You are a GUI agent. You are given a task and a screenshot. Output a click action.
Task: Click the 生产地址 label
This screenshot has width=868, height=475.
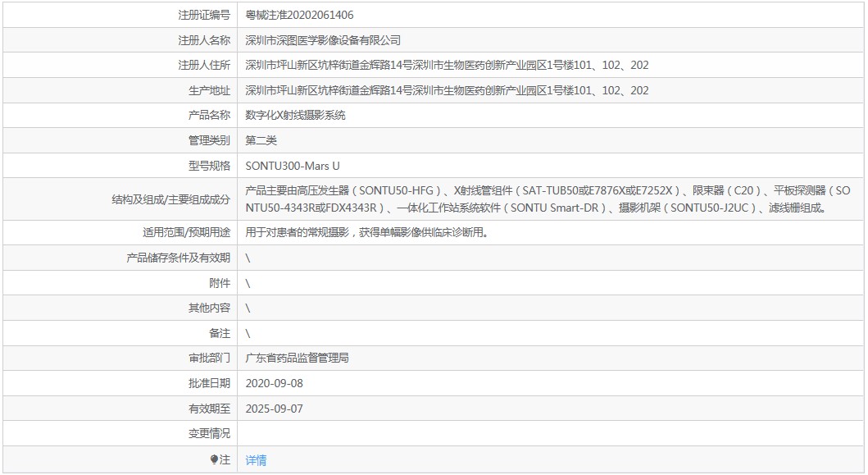point(209,90)
